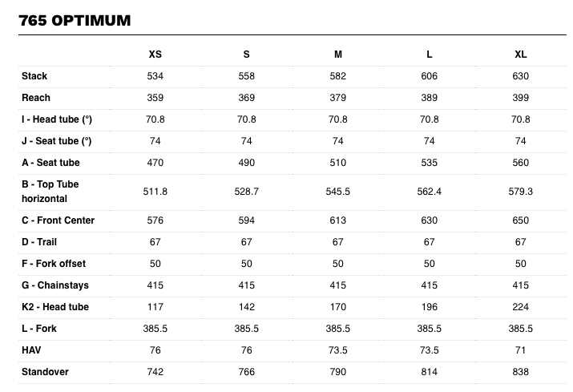Click the 765 OPTIMUM table title
573x392 pixels.
click(74, 20)
